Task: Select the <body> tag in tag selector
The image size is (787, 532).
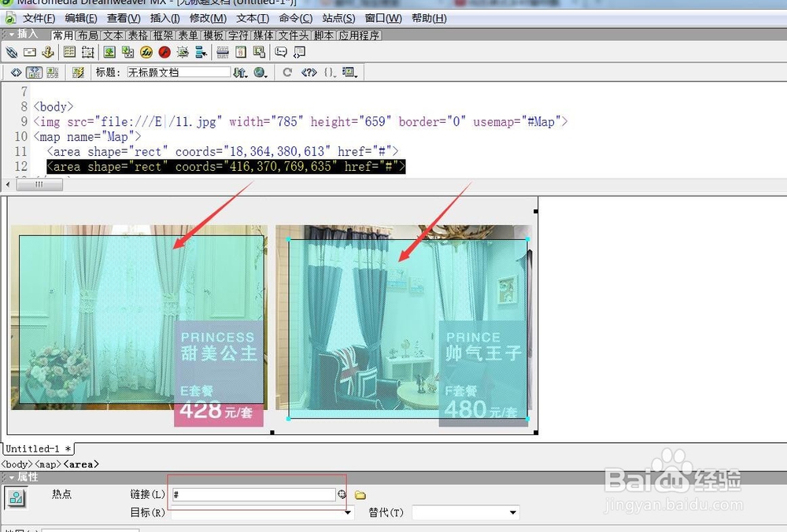Action: 17,464
